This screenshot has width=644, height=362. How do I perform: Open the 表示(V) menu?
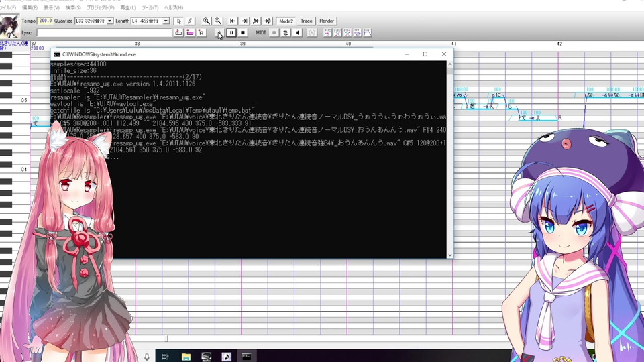[52, 8]
